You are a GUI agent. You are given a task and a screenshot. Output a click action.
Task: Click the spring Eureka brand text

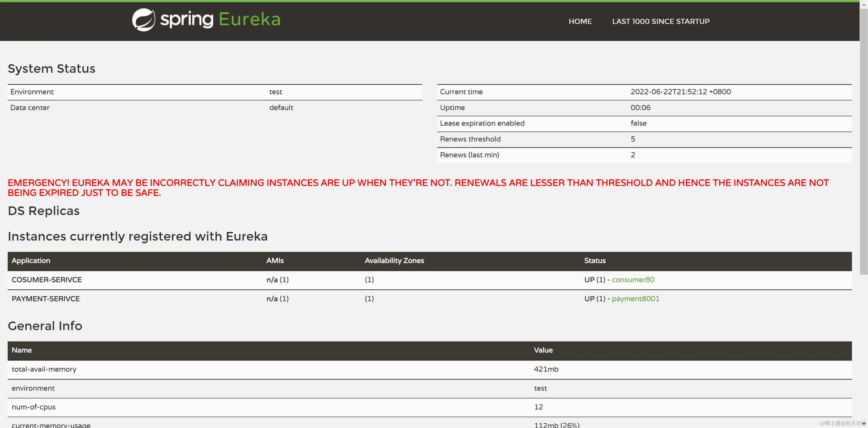coord(220,20)
